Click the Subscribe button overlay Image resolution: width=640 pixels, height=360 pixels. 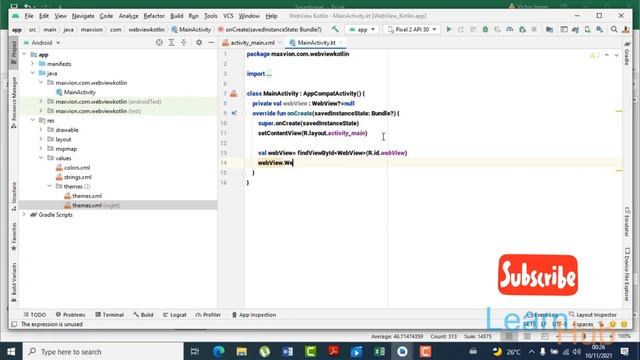pos(538,275)
